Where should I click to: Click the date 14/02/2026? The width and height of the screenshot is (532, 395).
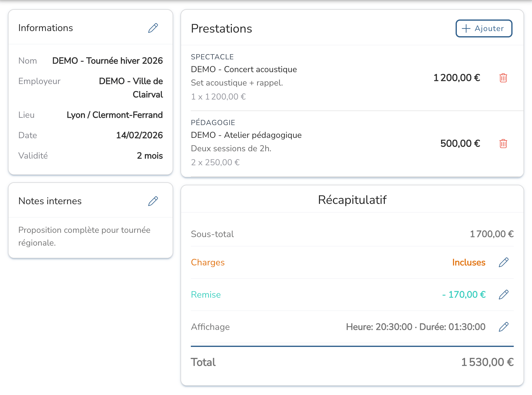pyautogui.click(x=139, y=135)
